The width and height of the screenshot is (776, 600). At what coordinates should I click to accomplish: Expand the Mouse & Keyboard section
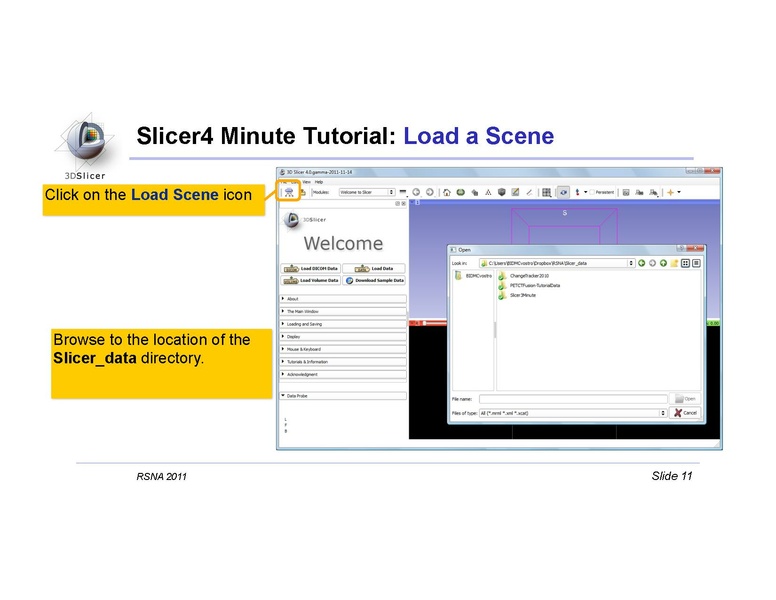pos(343,349)
